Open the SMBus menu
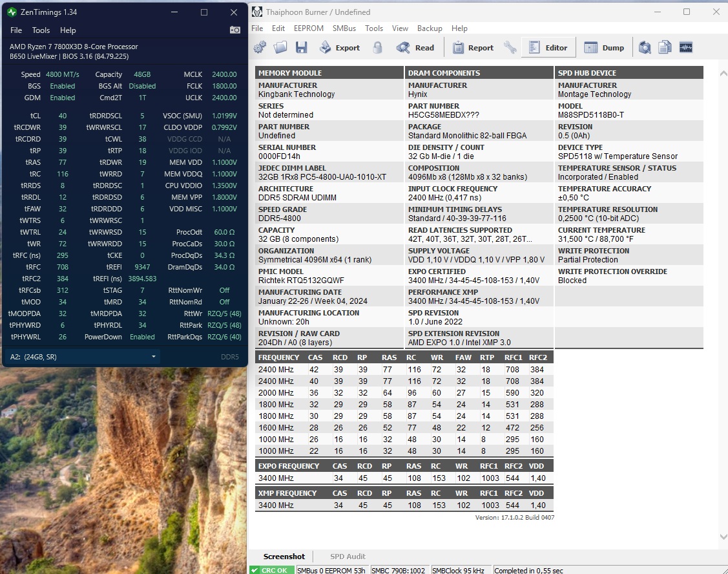 point(344,28)
